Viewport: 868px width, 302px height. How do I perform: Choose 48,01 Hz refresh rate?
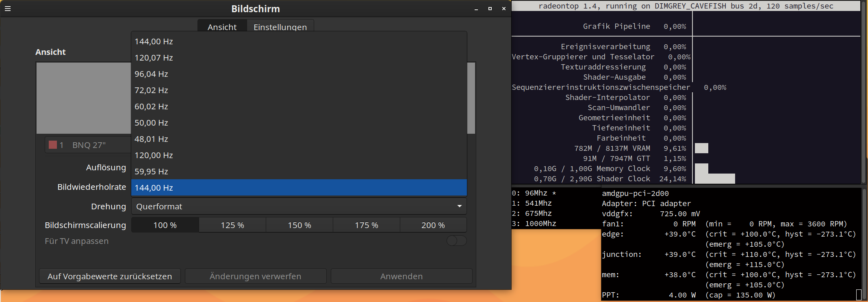pyautogui.click(x=299, y=139)
